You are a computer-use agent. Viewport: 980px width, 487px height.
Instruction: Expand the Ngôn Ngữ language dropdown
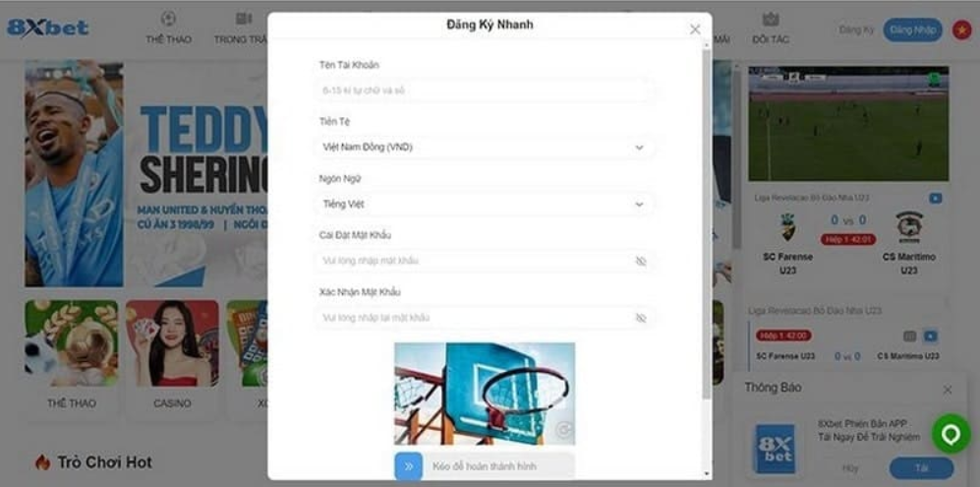(485, 204)
